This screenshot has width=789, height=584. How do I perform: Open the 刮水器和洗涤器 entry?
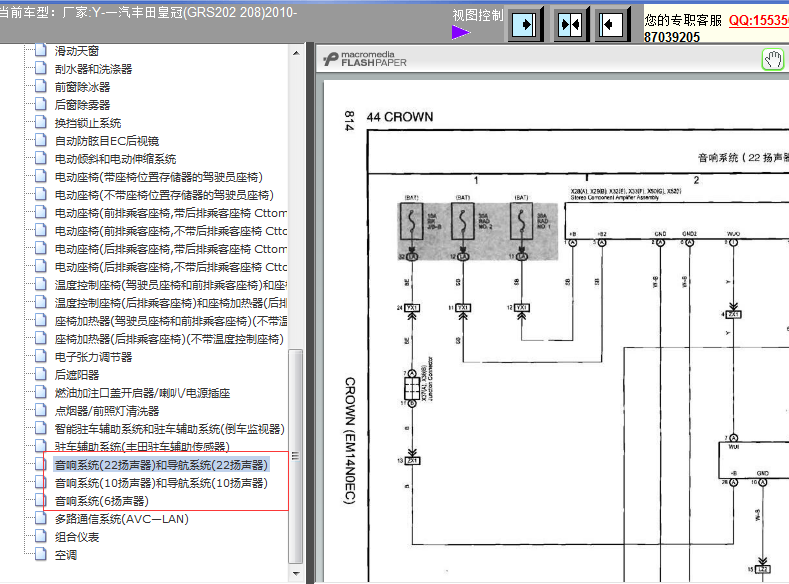94,69
